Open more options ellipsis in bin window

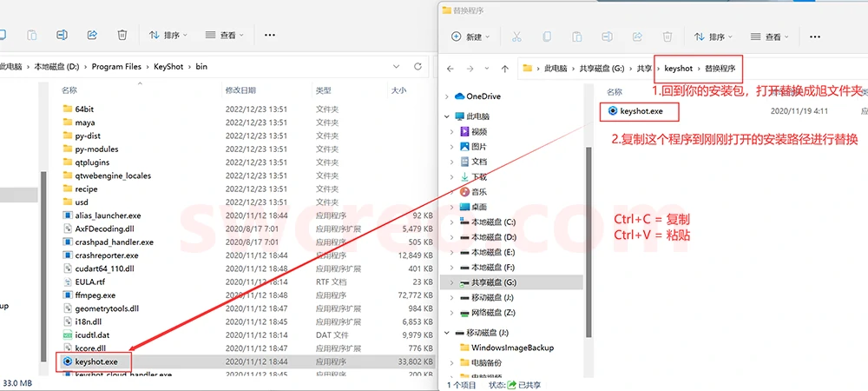pos(270,35)
